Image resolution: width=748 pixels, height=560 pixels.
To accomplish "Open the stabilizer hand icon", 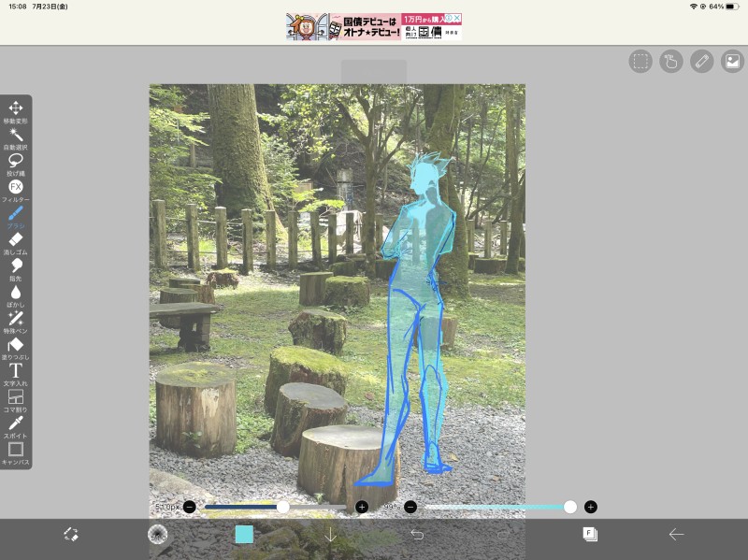I will [670, 61].
